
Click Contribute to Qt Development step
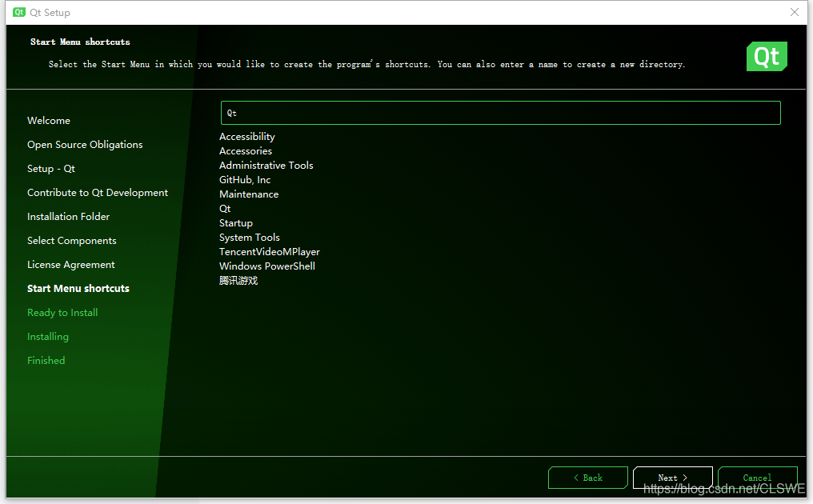[x=98, y=193]
